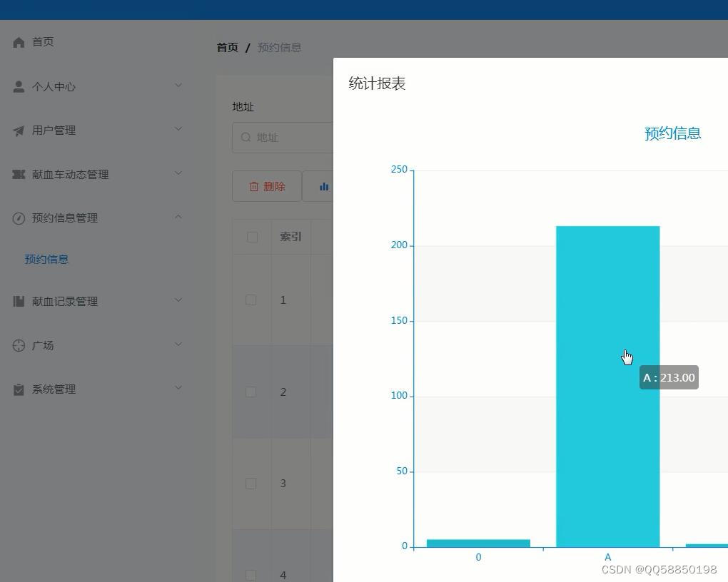Image resolution: width=728 pixels, height=582 pixels.
Task: Click the 献血车动态管理 vehicle icon
Action: [x=19, y=173]
